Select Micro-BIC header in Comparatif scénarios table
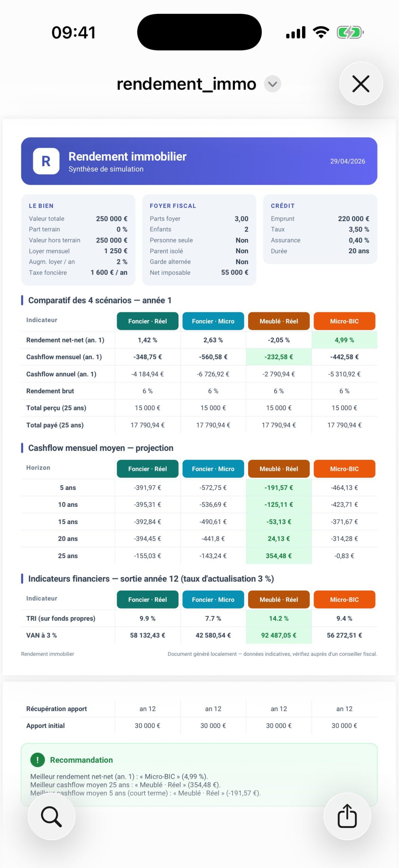Image resolution: width=399 pixels, height=868 pixels. (344, 321)
